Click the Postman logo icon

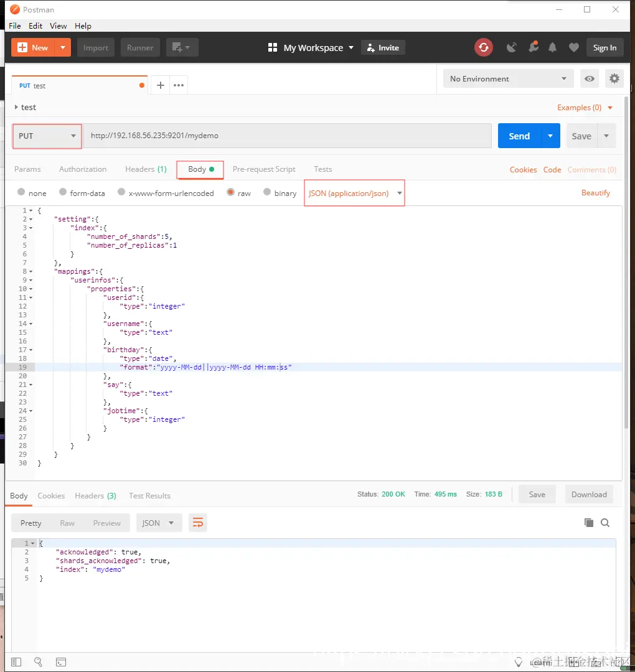(x=14, y=9)
